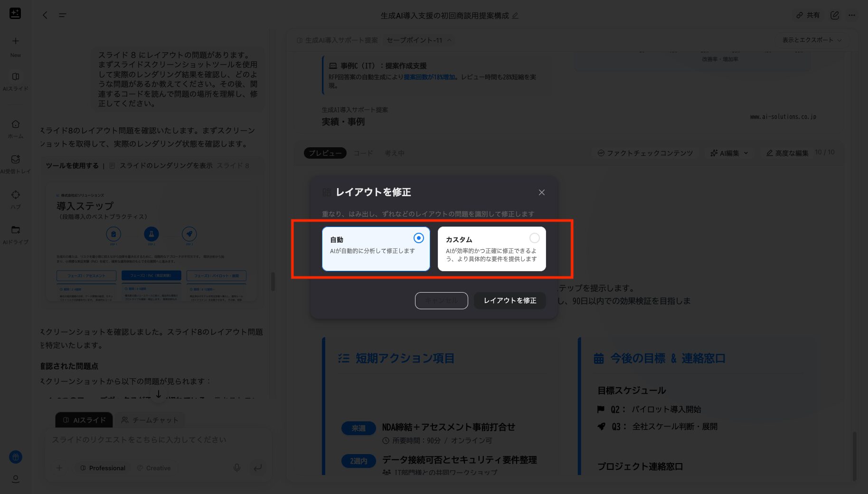Expand the セーブポイント-11 version dropdown
The width and height of the screenshot is (868, 494).
coord(418,40)
